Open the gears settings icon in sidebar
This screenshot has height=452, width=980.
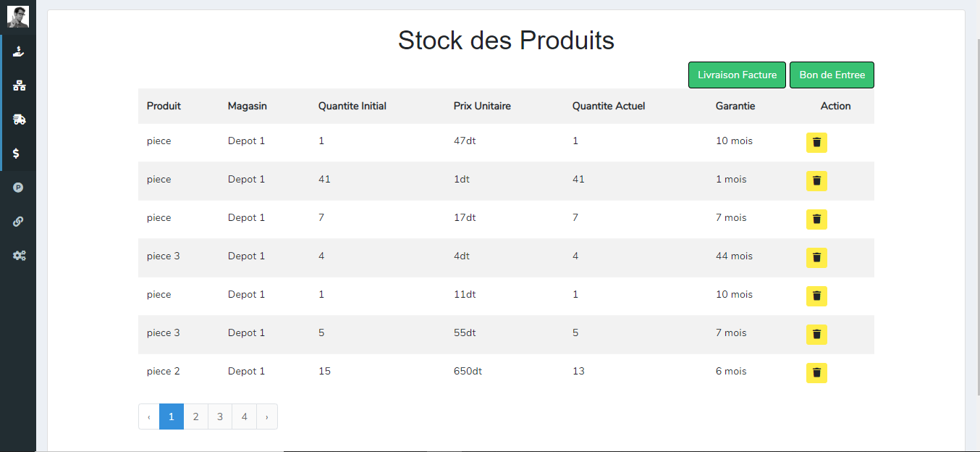tap(19, 255)
